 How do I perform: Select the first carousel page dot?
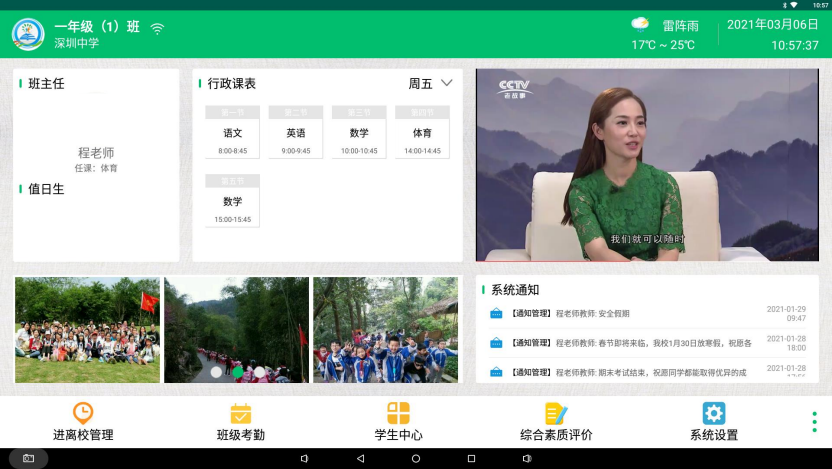click(216, 372)
